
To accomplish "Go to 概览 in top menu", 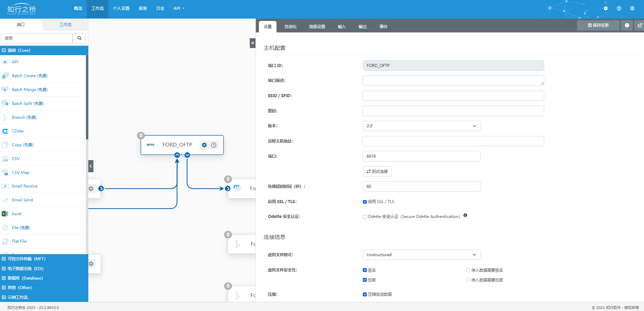I will click(x=78, y=8).
